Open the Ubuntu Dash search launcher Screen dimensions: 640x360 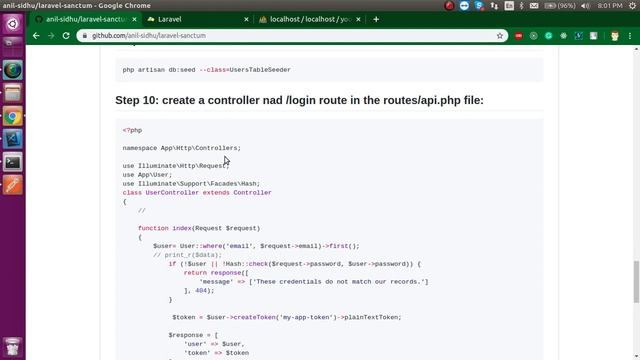pos(12,24)
